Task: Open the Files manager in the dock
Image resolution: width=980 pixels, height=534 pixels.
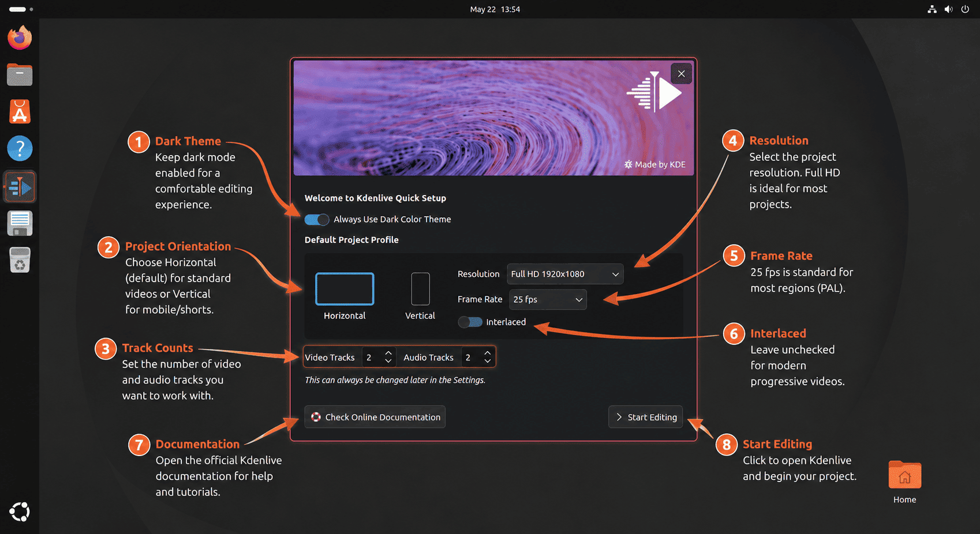Action: coord(20,74)
